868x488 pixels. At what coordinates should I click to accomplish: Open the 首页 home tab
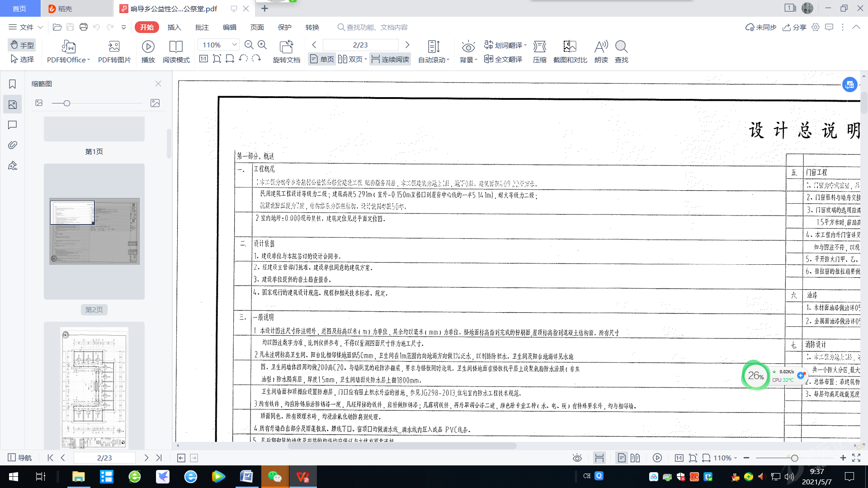point(19,9)
